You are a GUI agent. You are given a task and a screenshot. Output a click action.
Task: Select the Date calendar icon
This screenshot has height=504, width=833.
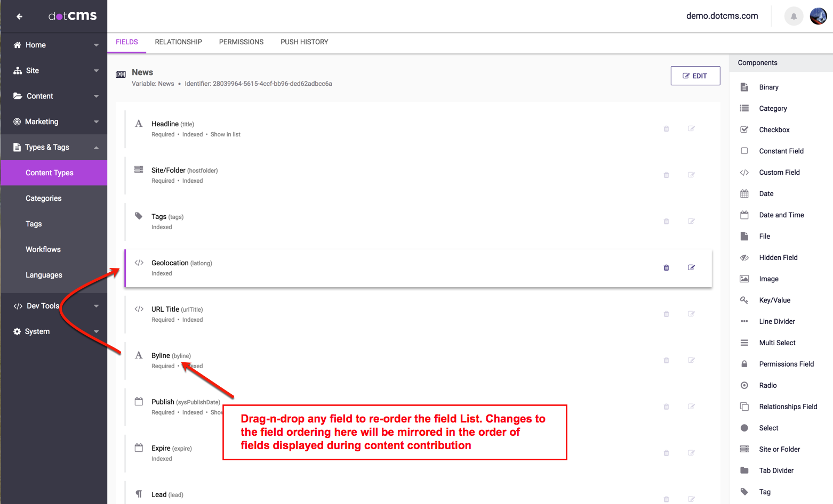point(744,193)
